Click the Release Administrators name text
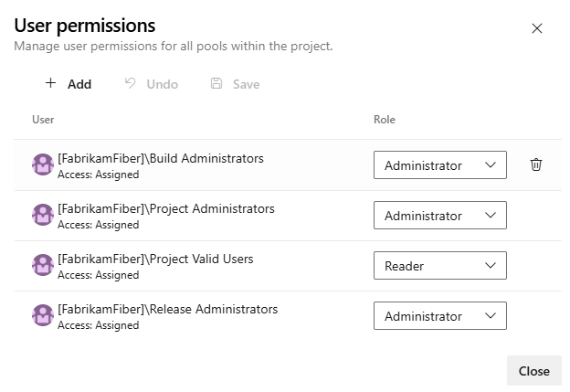Image resolution: width=570 pixels, height=392 pixels. click(167, 309)
